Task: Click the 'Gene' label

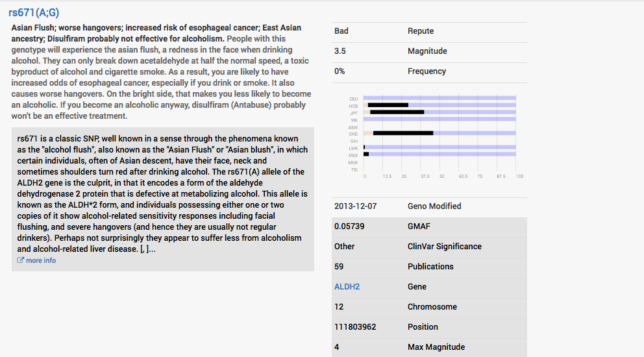Action: coord(417,287)
